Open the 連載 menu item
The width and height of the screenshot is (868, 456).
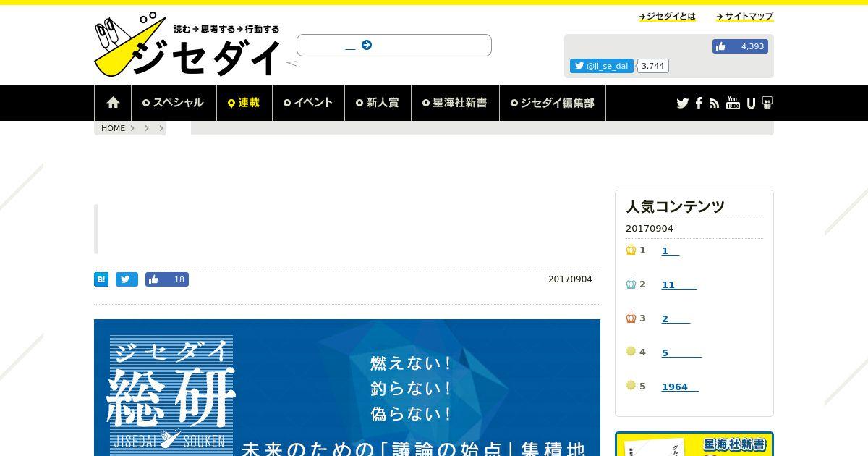tap(244, 103)
